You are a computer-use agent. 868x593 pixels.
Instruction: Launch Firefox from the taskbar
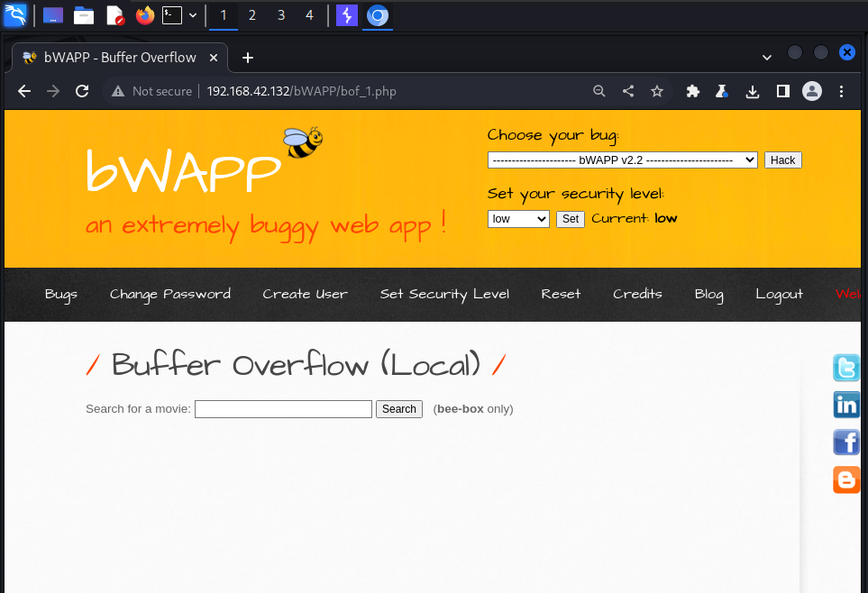pos(144,15)
